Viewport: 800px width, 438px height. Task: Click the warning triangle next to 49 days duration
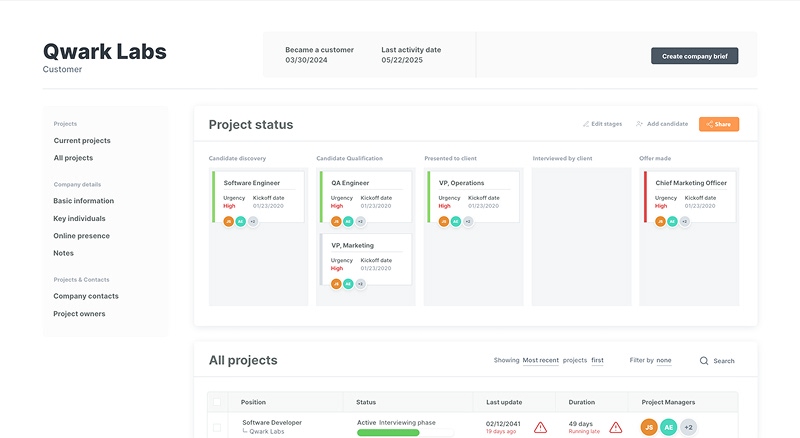(616, 427)
